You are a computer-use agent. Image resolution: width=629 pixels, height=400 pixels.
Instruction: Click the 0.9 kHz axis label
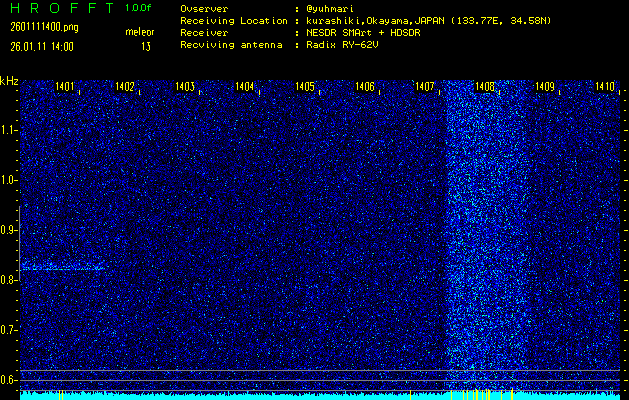point(8,230)
